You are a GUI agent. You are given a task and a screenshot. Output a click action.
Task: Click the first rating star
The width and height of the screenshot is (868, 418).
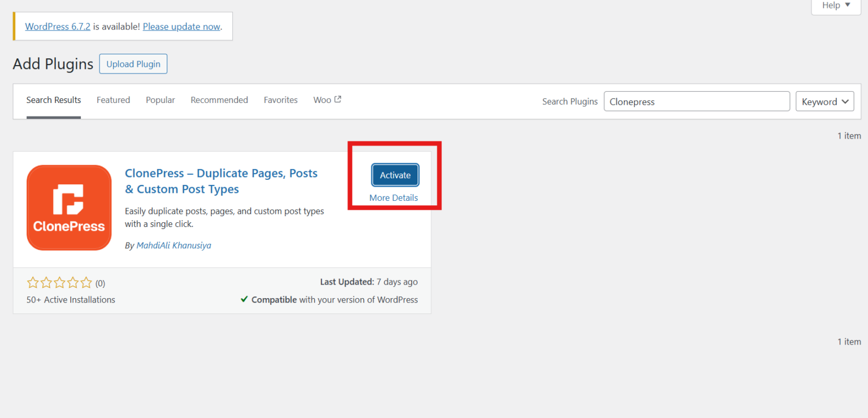click(x=33, y=282)
